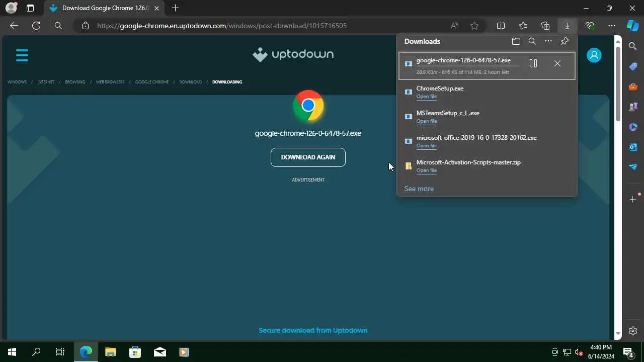Viewport: 644px width, 362px height.
Task: Open file link under microsoft-office-2019 exe
Action: [x=426, y=146]
